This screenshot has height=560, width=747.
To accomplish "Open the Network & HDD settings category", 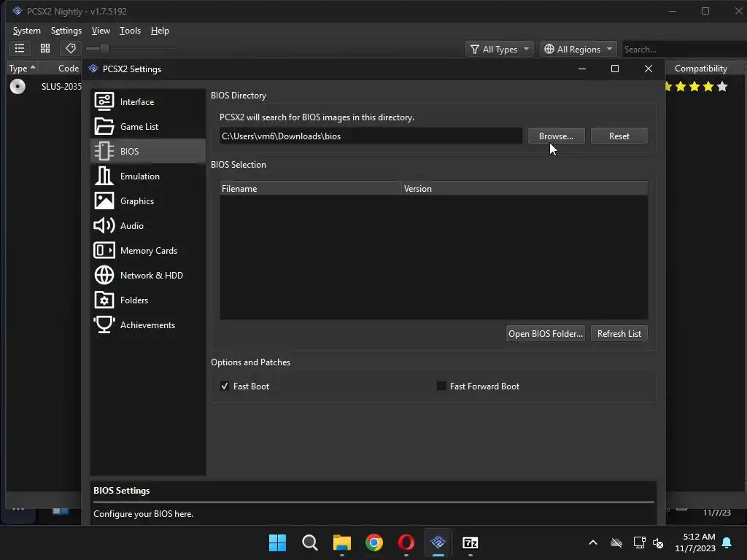I will pos(147,275).
